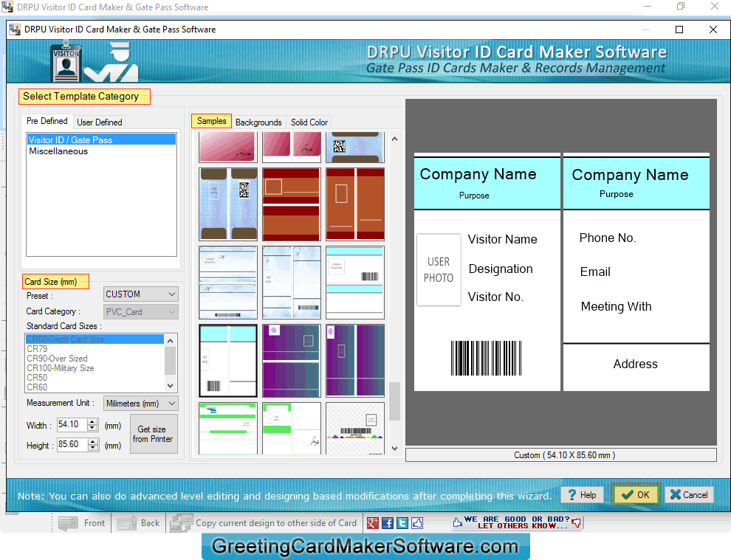Click the Width value field
The image size is (731, 560).
[x=72, y=424]
